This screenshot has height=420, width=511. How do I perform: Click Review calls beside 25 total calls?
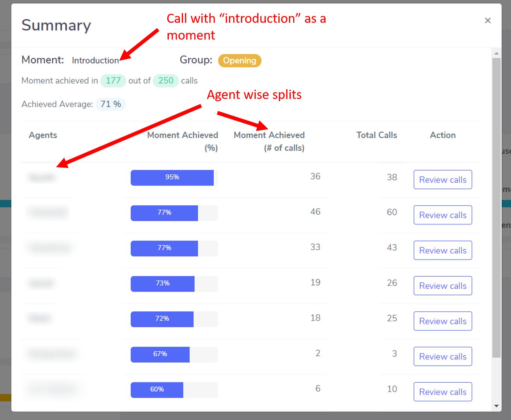[443, 321]
